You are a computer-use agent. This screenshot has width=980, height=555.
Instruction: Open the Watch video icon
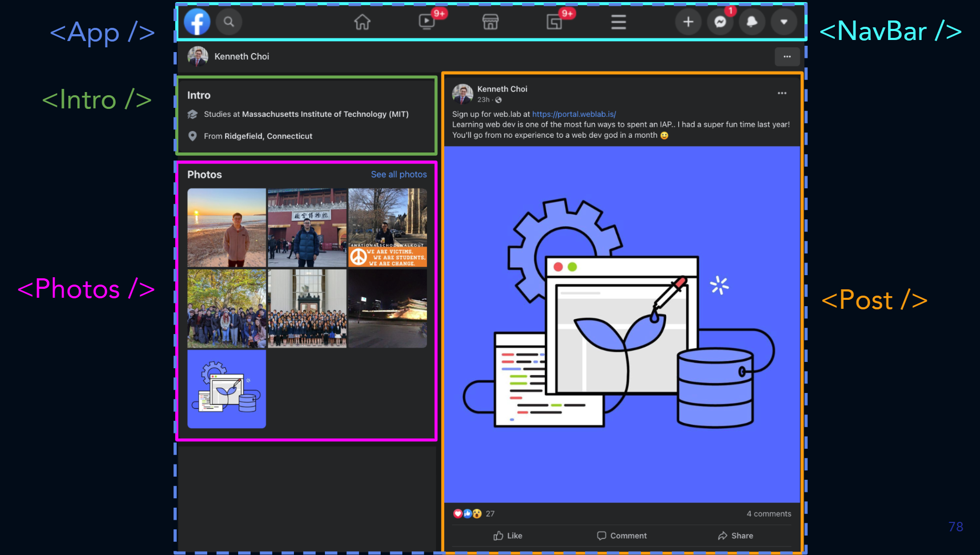(x=426, y=22)
